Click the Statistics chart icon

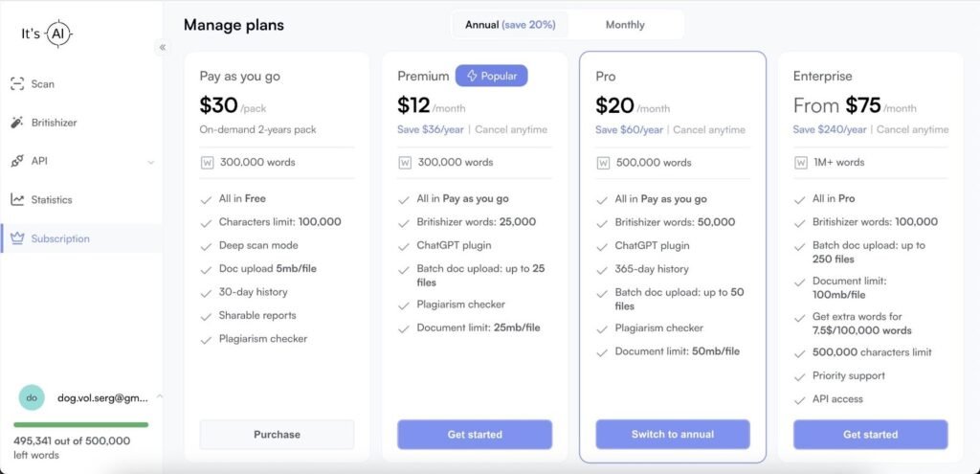click(x=17, y=200)
